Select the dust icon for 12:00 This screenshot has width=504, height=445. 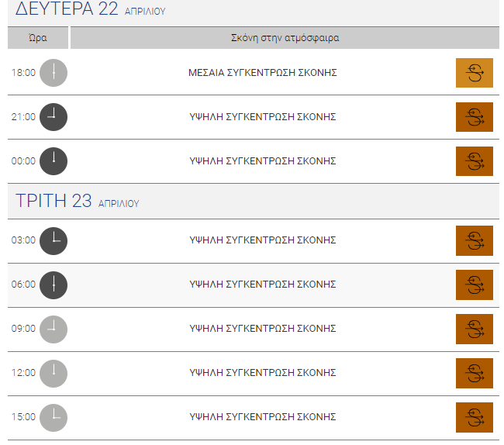pos(474,374)
